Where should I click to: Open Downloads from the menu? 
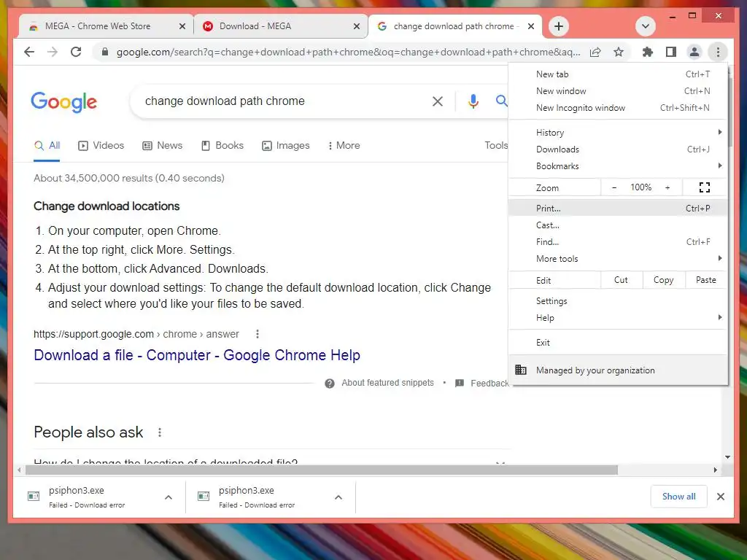[x=618, y=149]
